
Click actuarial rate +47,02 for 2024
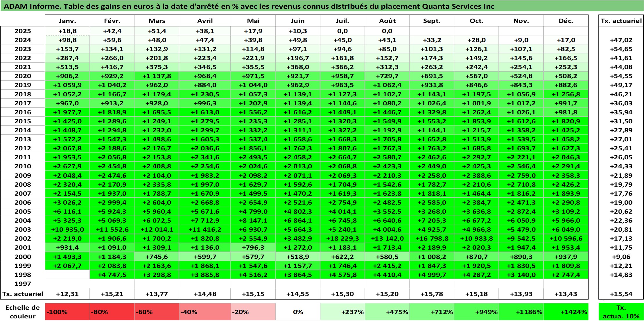pos(621,40)
